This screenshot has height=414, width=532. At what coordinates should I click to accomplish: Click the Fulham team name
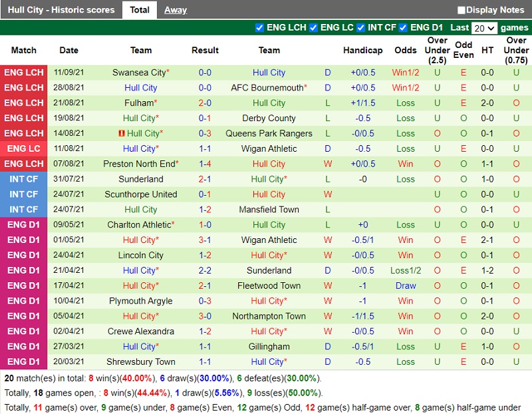(138, 103)
